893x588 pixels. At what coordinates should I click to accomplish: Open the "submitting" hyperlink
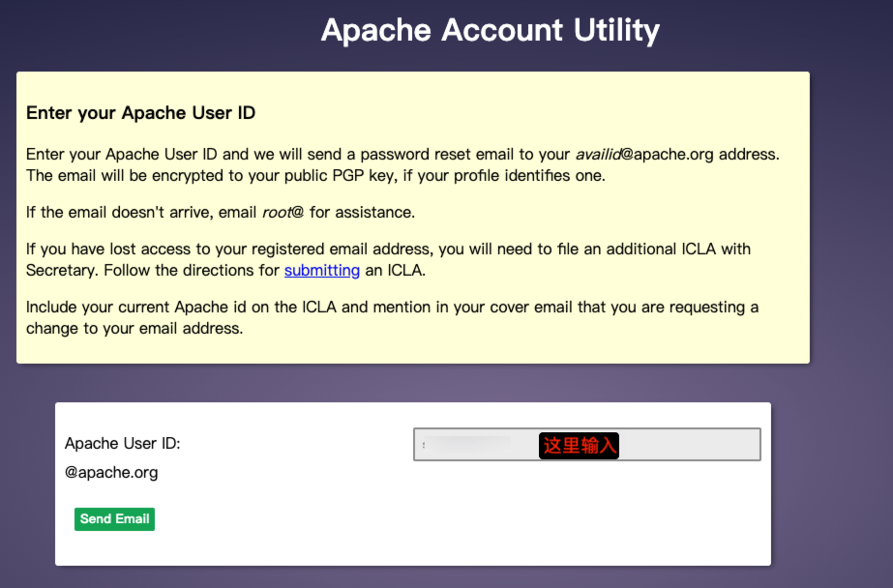point(321,270)
